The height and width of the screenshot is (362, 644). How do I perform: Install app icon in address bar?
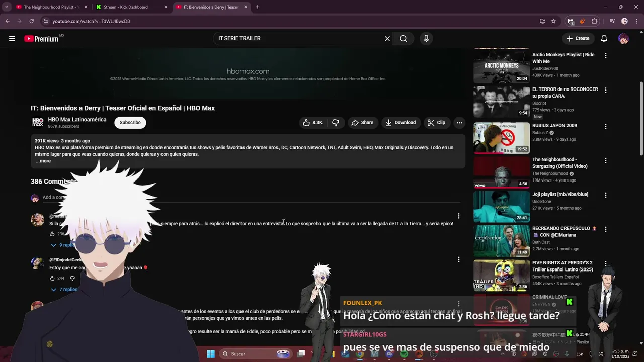click(x=542, y=21)
